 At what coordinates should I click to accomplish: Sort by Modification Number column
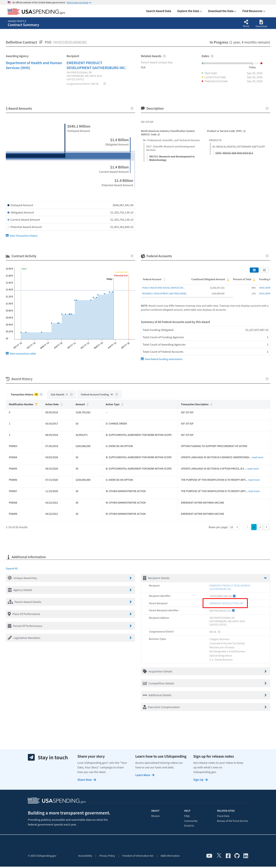(x=36, y=404)
